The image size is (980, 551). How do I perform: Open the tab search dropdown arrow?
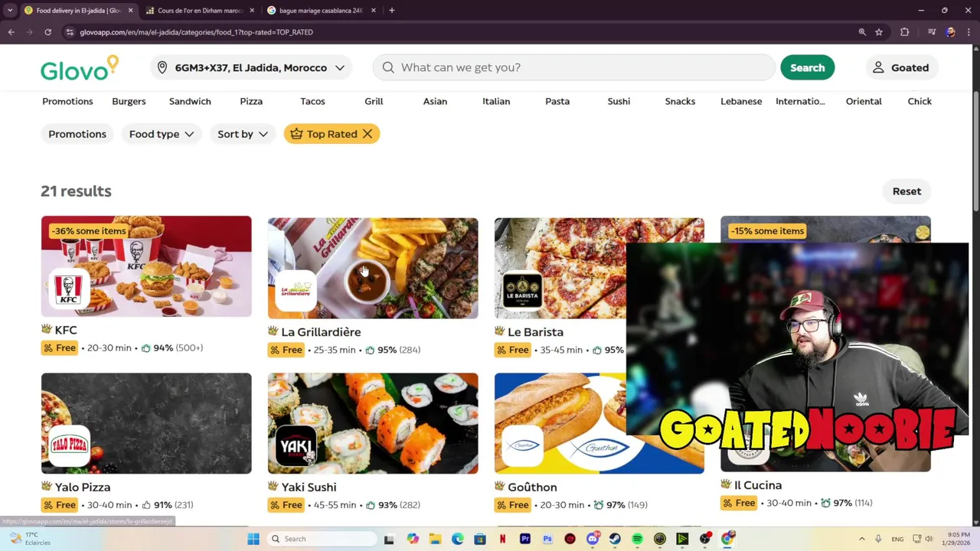(x=10, y=11)
